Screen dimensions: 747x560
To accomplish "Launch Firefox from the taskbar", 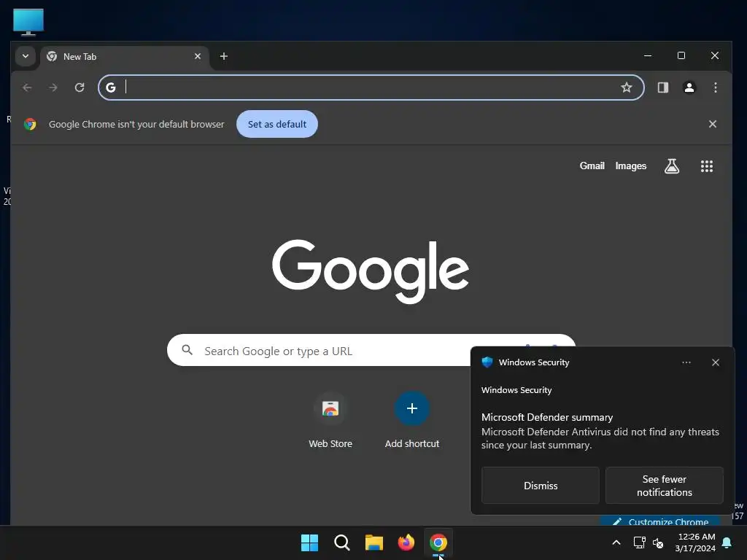I will click(x=406, y=542).
